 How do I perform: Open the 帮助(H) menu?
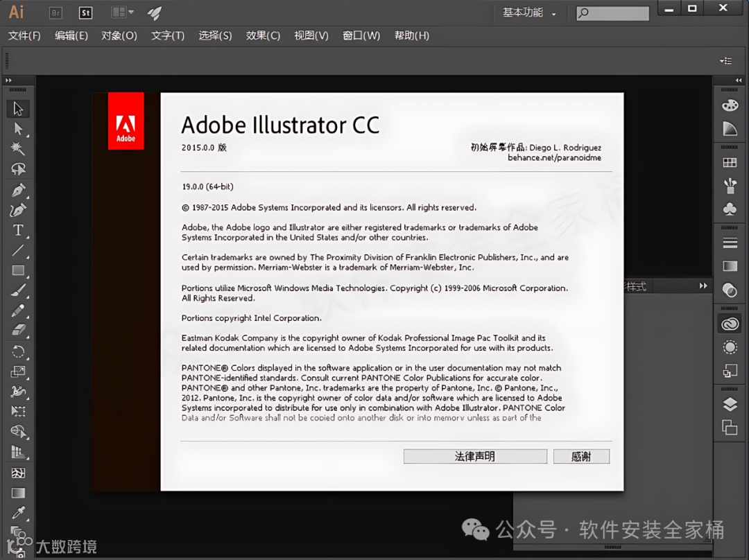411,36
